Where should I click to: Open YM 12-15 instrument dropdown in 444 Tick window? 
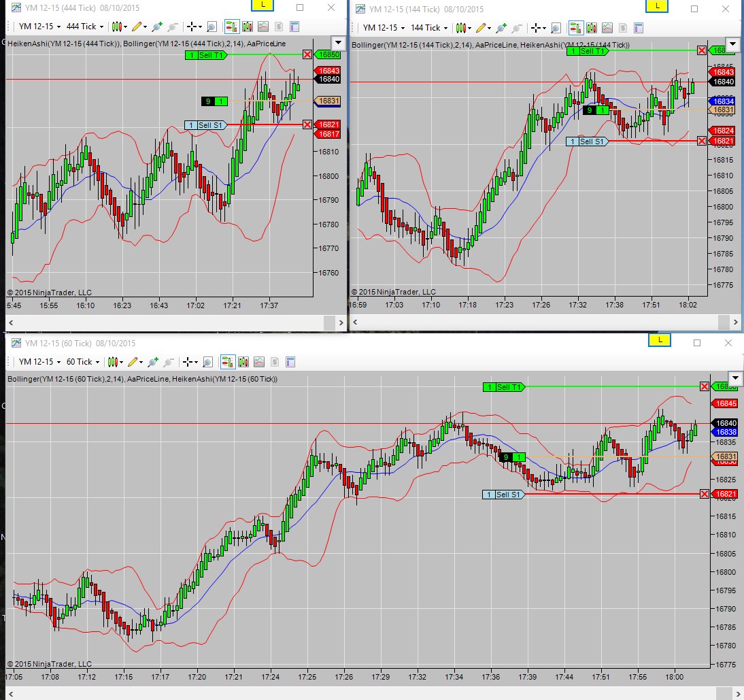click(x=39, y=27)
